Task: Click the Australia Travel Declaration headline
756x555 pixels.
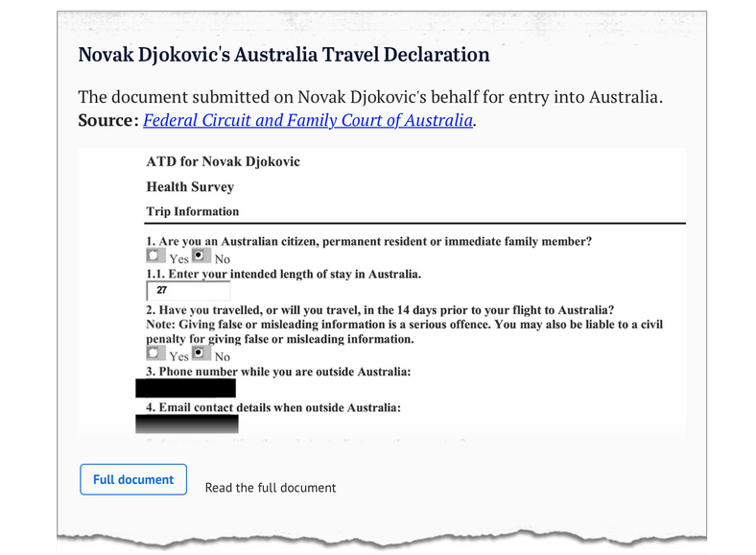Action: (x=284, y=55)
